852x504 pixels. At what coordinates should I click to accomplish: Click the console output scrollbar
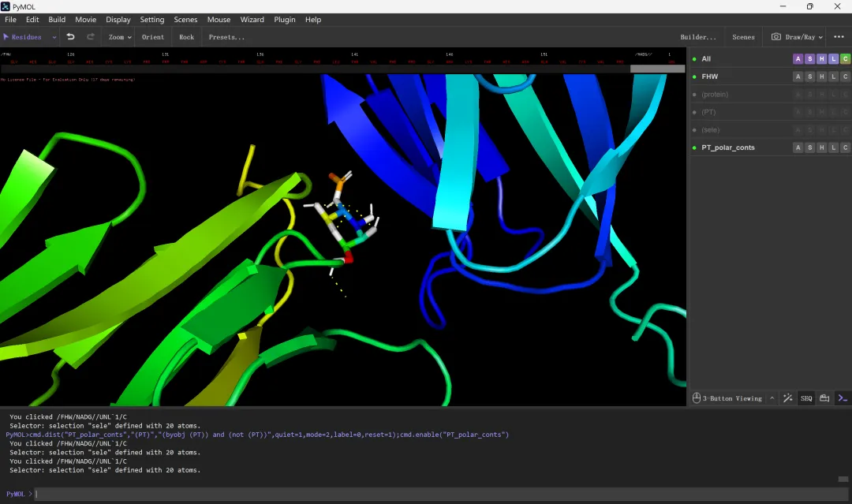coord(843,479)
